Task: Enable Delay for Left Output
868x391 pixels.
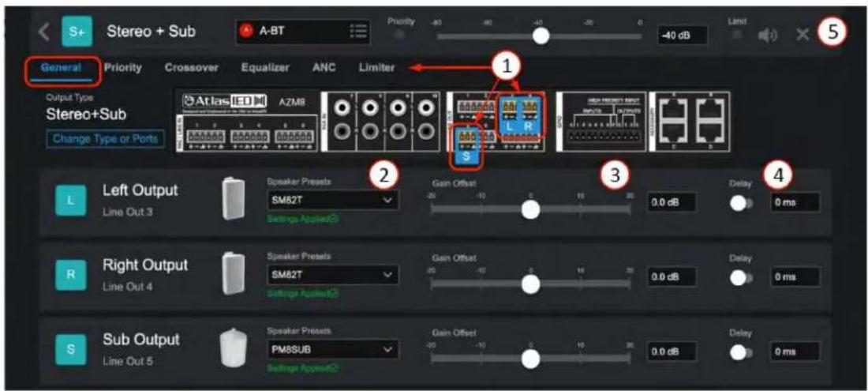Action: pyautogui.click(x=740, y=203)
